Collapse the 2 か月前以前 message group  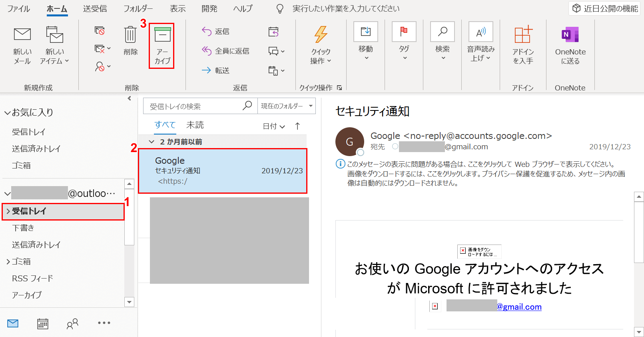pos(152,142)
